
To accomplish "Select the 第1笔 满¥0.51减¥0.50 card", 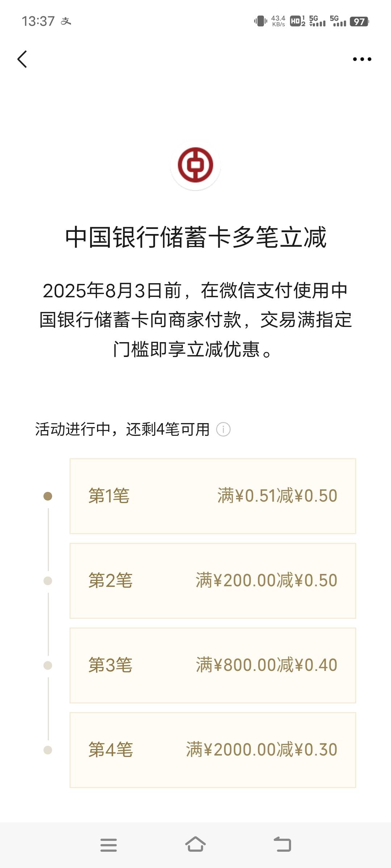I will click(213, 496).
